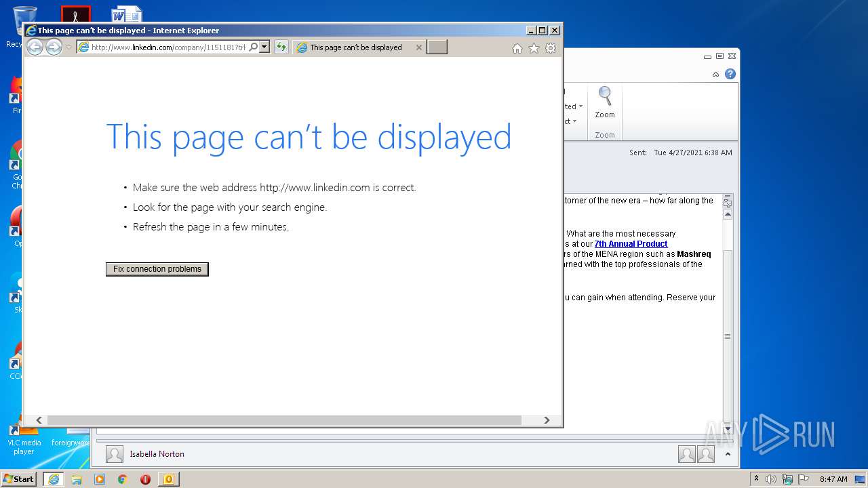Screen dimensions: 868x488
Task: Click the 8:47 AM taskbar clock
Action: (833, 479)
